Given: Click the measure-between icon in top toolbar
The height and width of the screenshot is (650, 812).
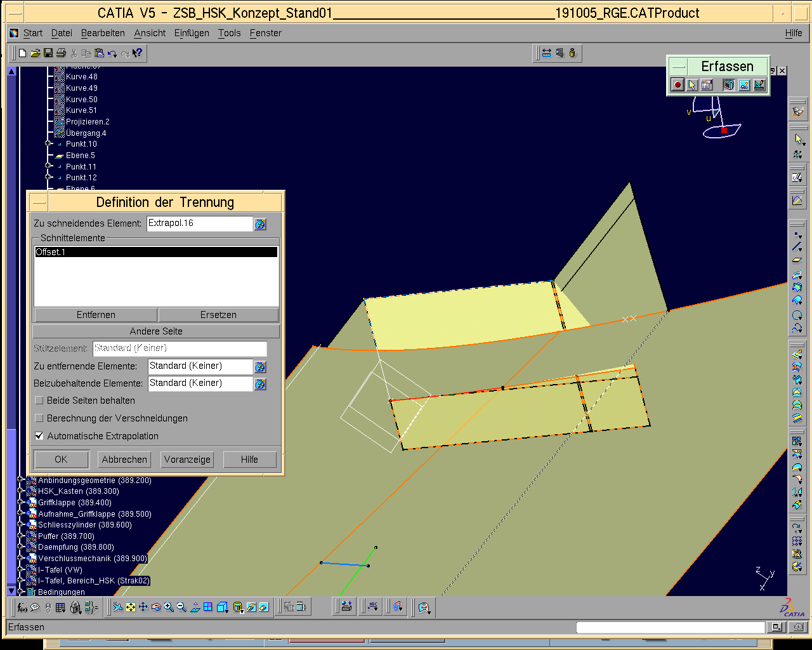Looking at the screenshot, I should click(x=547, y=53).
